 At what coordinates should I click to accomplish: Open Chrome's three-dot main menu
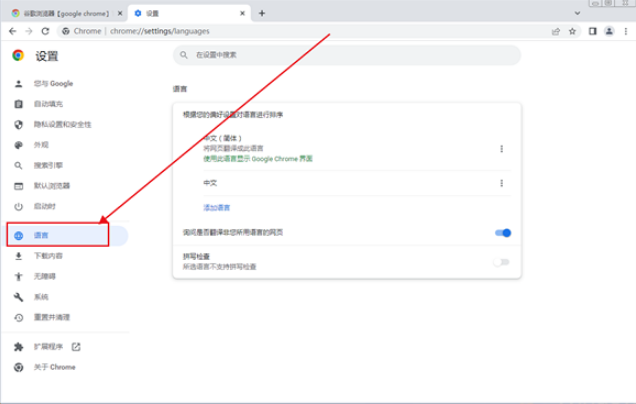coord(626,31)
